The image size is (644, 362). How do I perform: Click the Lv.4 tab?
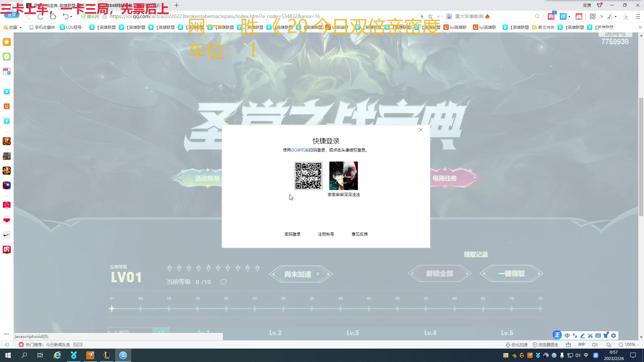coord(430,333)
